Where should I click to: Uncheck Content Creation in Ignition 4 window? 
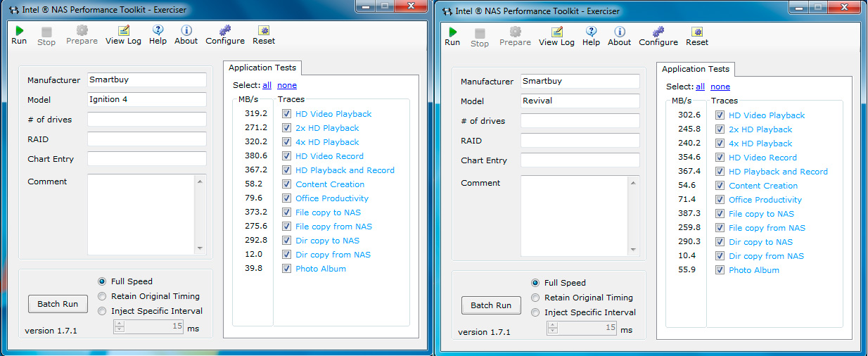click(286, 184)
